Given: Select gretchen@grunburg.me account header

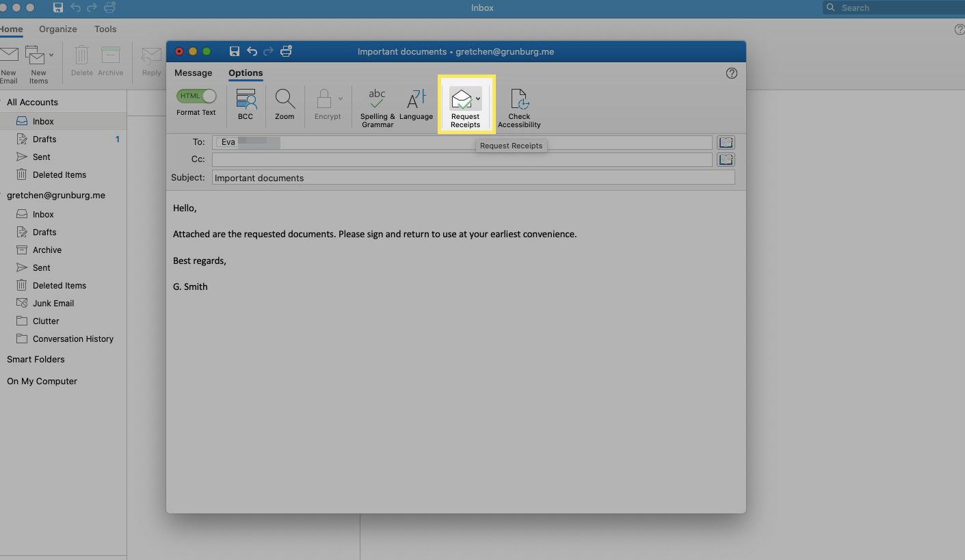Looking at the screenshot, I should pyautogui.click(x=56, y=195).
